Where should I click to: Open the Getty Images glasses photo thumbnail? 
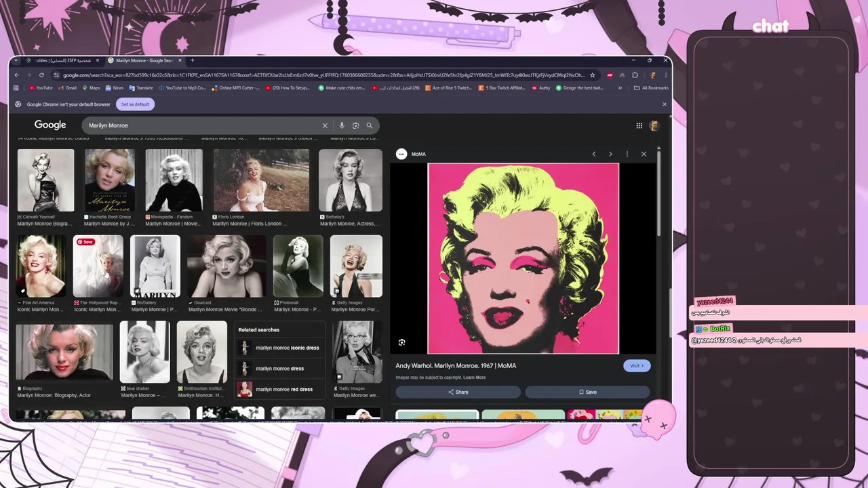coord(357,352)
